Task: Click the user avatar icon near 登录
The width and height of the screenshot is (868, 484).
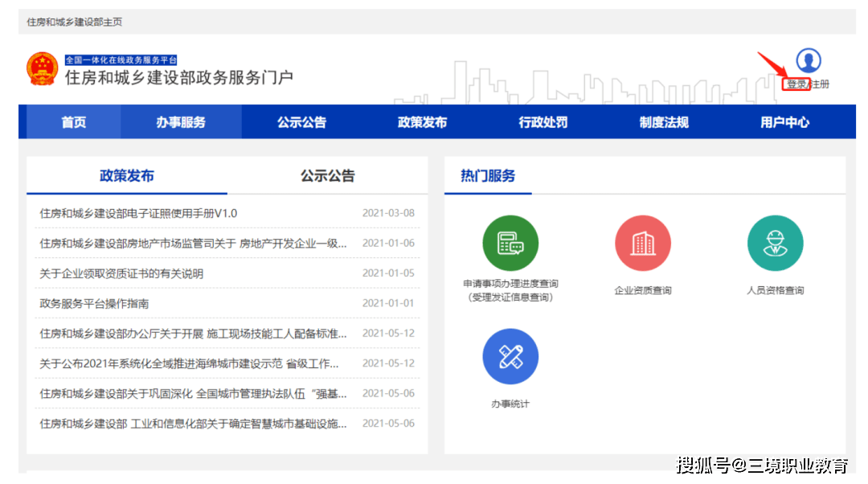Action: pyautogui.click(x=807, y=60)
